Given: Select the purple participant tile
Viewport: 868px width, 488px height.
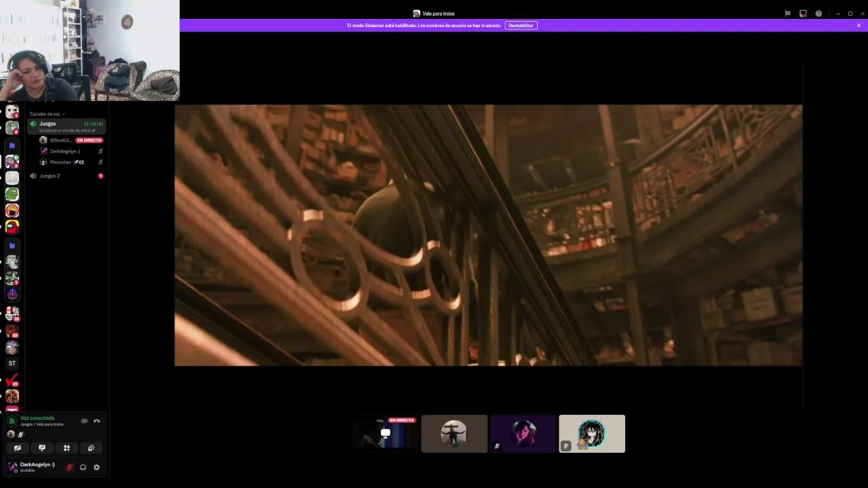Looking at the screenshot, I should [523, 434].
